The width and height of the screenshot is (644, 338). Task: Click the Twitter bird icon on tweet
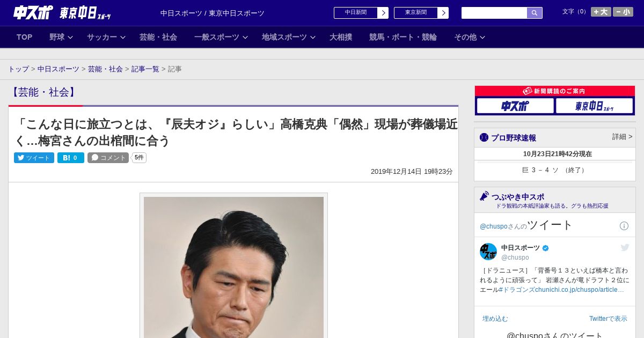[625, 247]
